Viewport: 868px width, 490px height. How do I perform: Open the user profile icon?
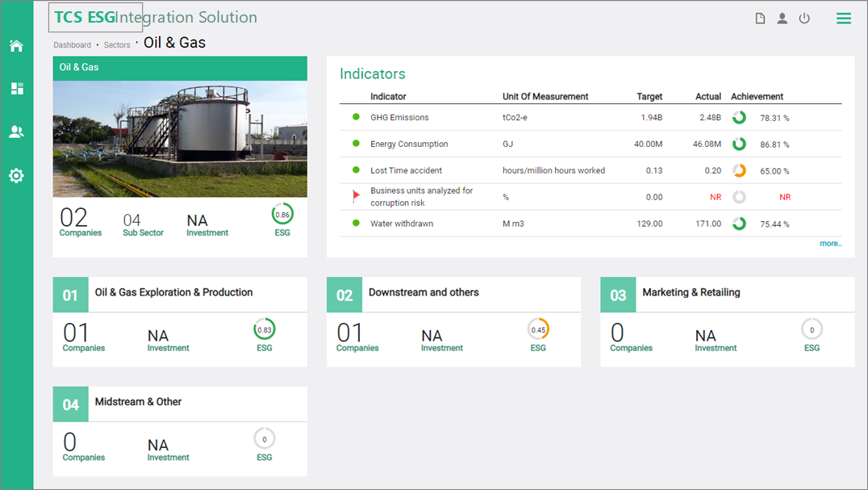pyautogui.click(x=782, y=19)
